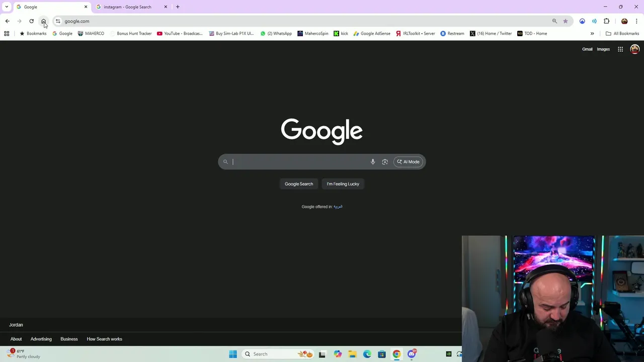Open (2) WhatsApp bookmark
The image size is (644, 362).
276,34
